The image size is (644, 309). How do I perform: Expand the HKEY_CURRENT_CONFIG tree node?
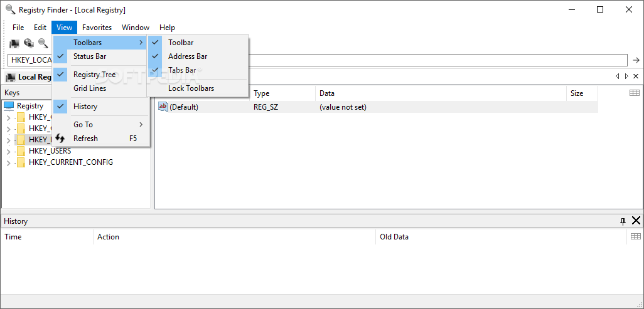click(x=8, y=162)
